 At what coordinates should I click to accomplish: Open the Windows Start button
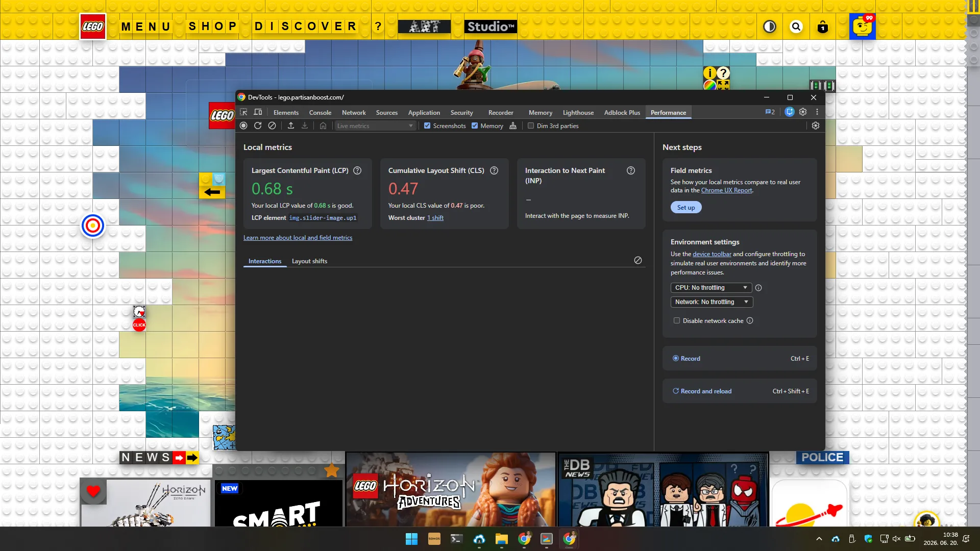coord(411,539)
